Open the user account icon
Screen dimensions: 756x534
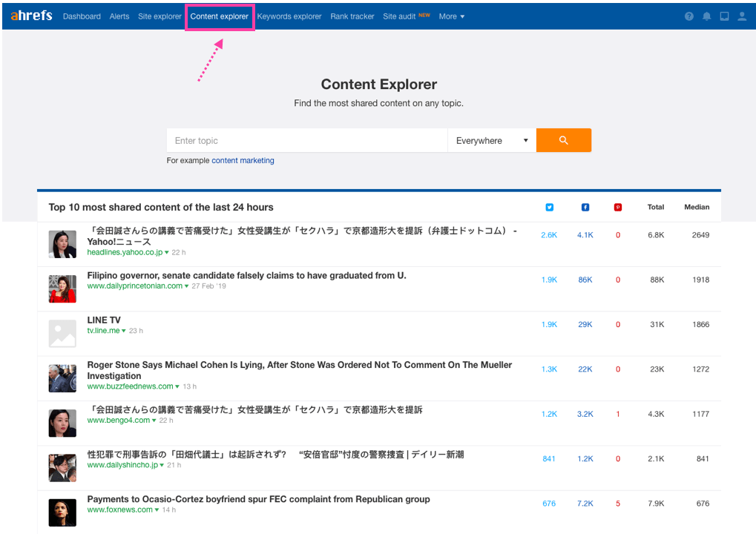coord(742,16)
